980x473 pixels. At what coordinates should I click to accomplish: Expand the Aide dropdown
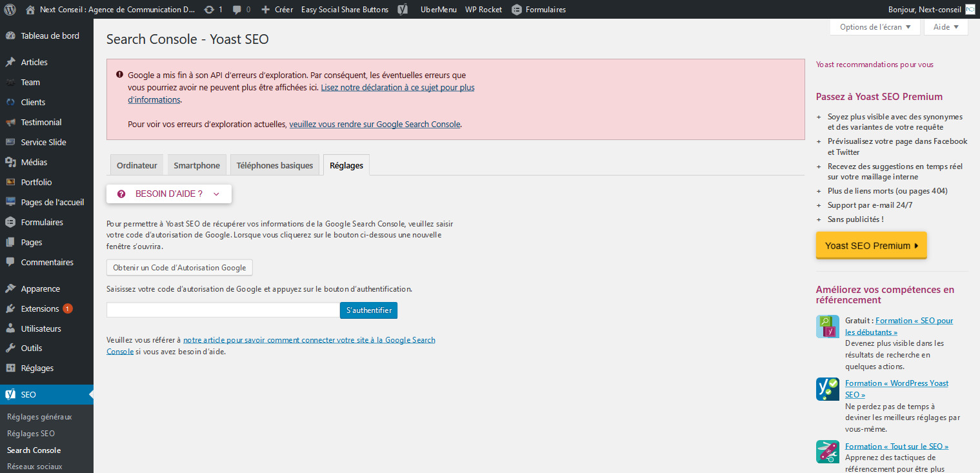click(946, 27)
